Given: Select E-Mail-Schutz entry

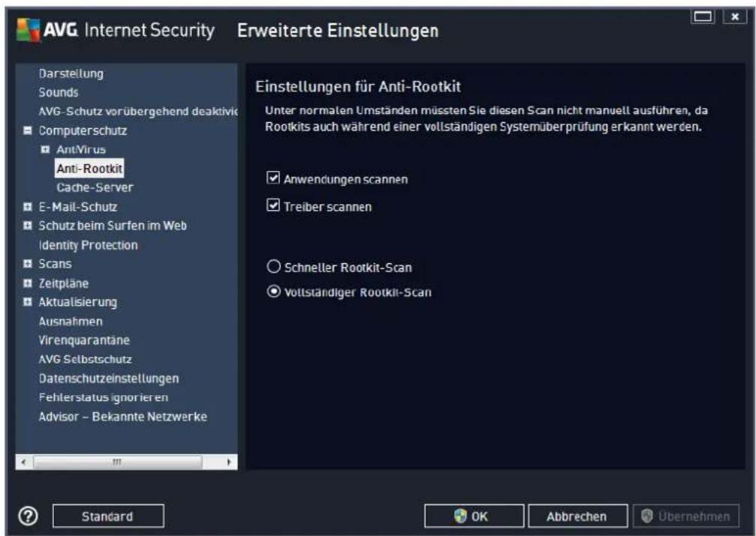Looking at the screenshot, I should pos(78,206).
